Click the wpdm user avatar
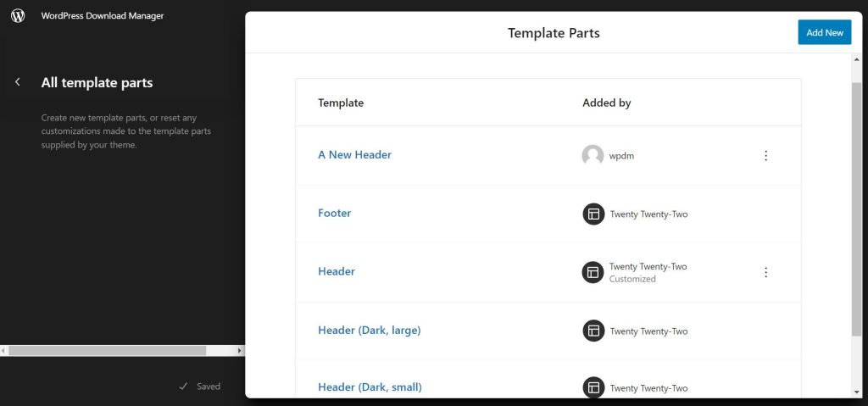Viewport: 868px width, 406px height. coord(593,156)
